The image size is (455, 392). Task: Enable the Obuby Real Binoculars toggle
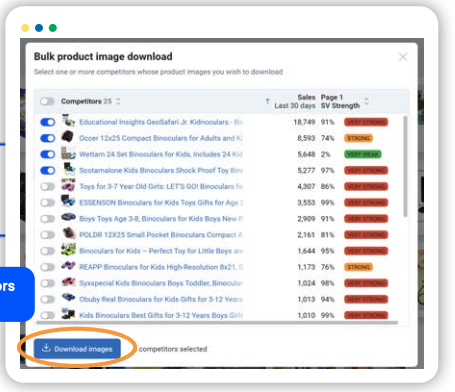click(48, 299)
